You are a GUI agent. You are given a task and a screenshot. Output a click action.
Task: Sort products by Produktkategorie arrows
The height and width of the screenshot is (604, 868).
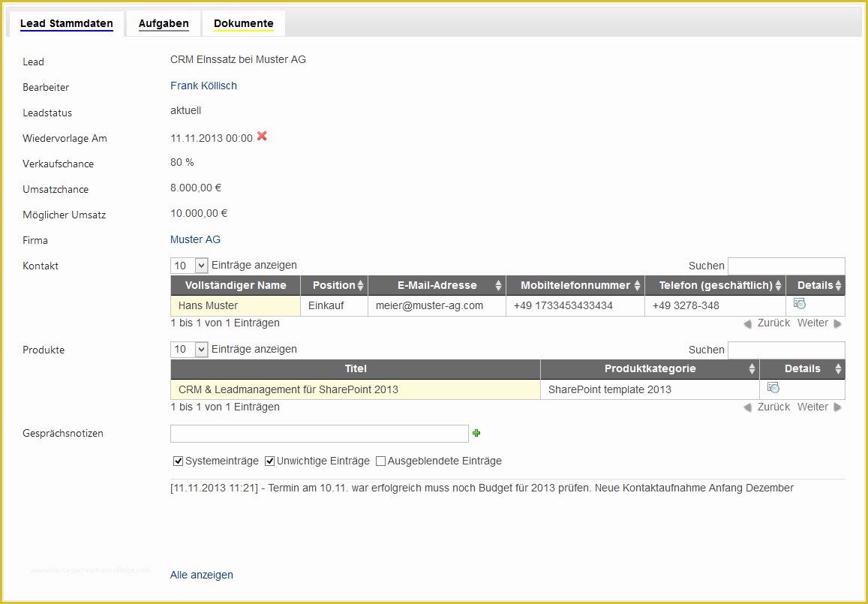point(752,368)
